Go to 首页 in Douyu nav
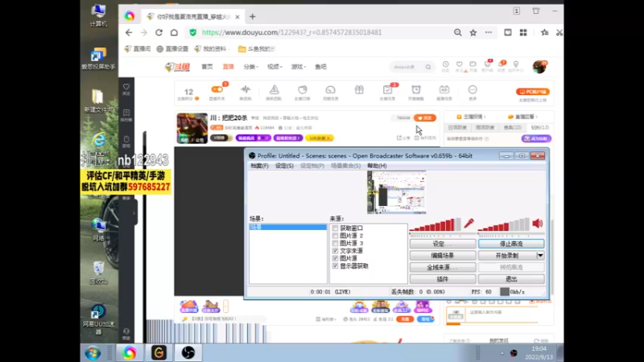This screenshot has height=362, width=644. (x=207, y=67)
